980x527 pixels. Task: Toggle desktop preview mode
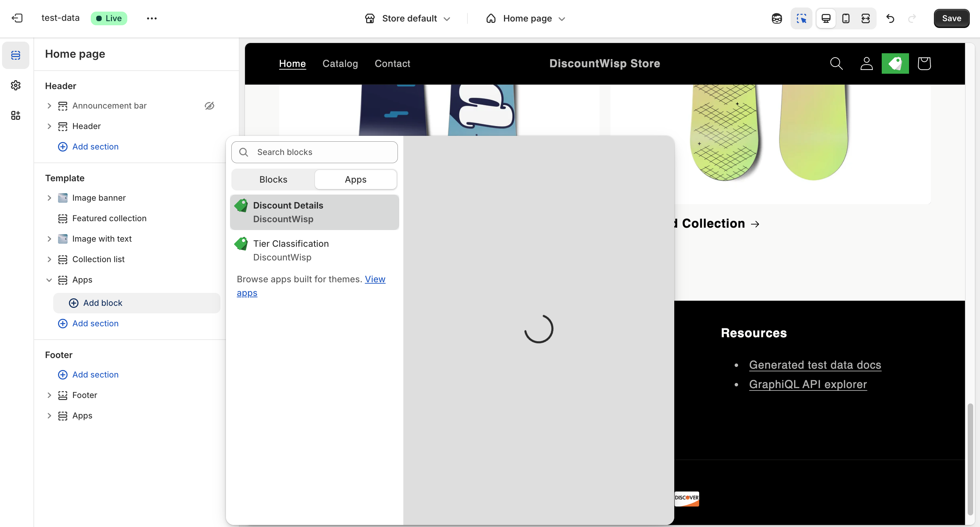[825, 18]
